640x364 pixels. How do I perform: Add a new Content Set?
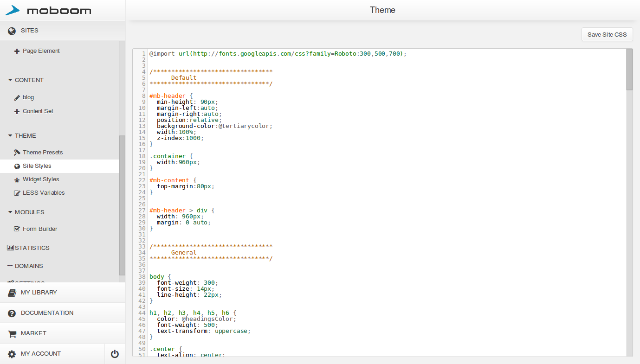click(x=38, y=111)
